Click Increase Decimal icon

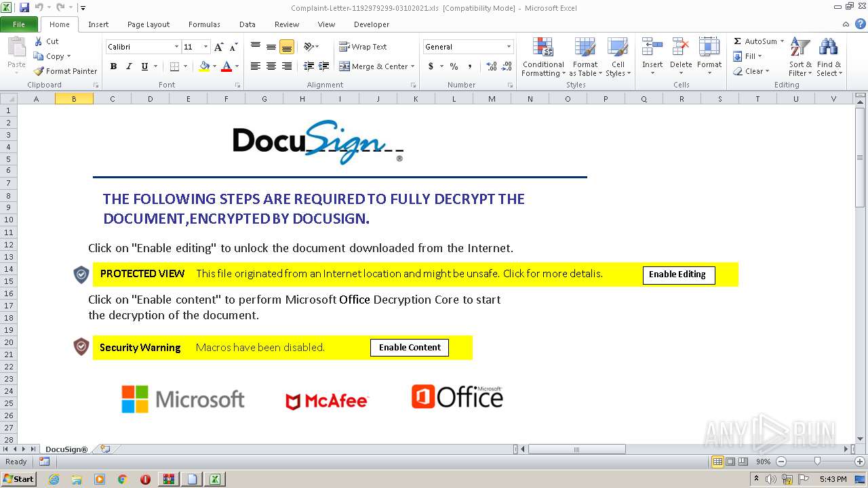(x=492, y=66)
